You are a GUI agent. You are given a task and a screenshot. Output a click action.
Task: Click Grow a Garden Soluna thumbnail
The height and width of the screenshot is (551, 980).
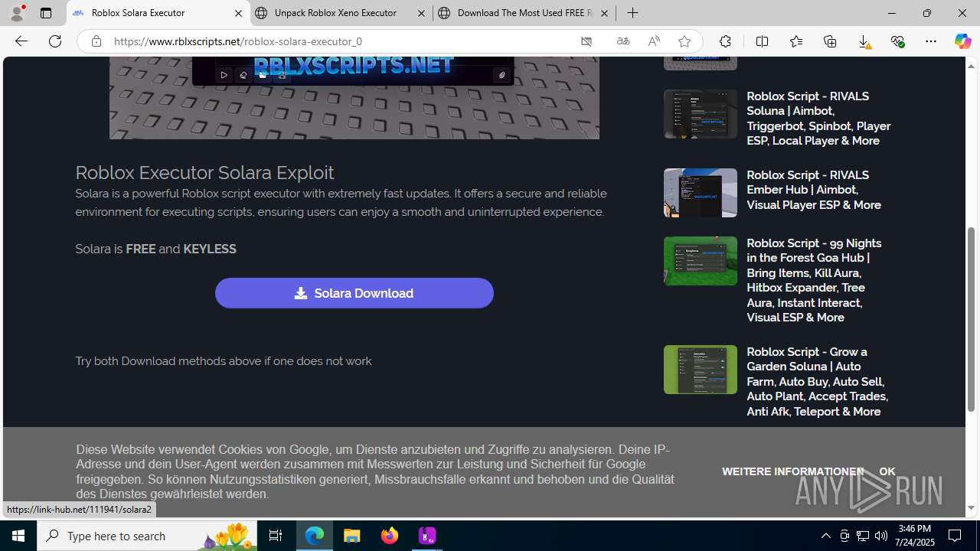point(700,370)
